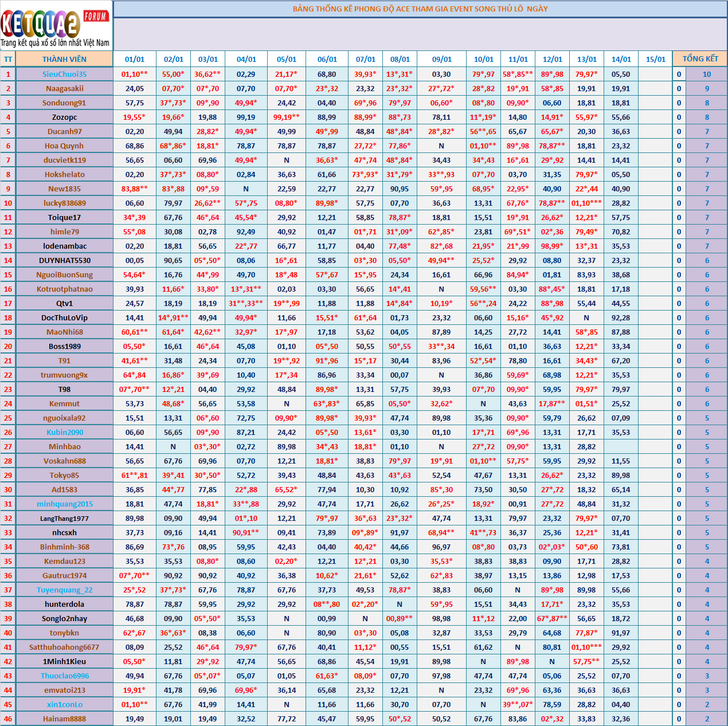The image size is (728, 726).
Task: Click member name NguoiBuonSung
Action: [x=64, y=274]
